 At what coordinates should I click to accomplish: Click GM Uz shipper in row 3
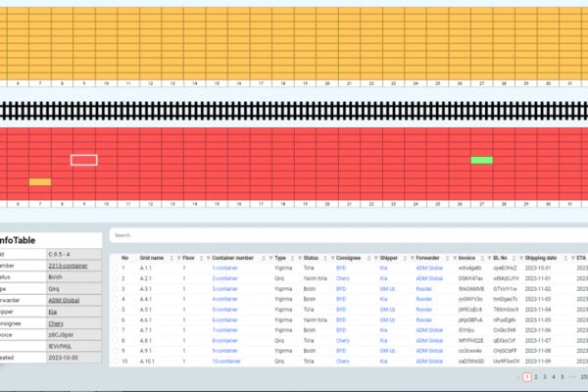(x=387, y=289)
